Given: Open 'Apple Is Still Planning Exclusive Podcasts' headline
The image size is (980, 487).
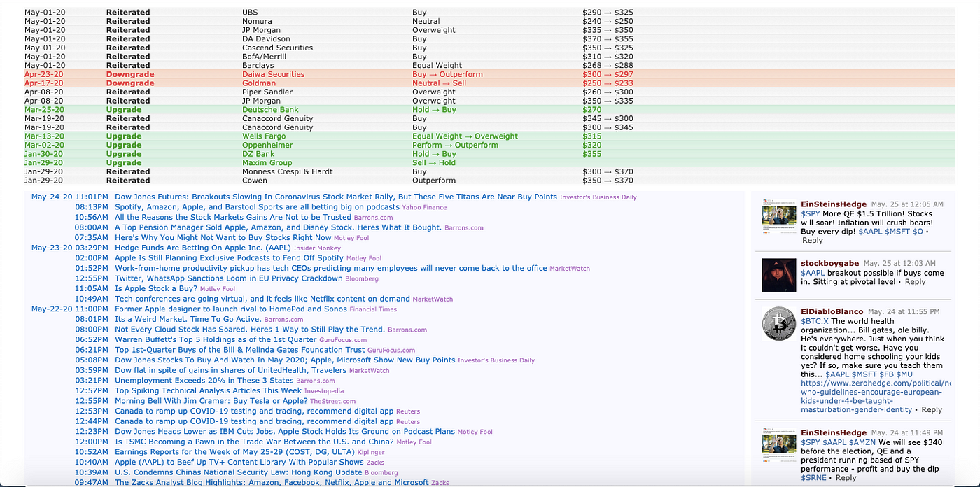Looking at the screenshot, I should (x=229, y=258).
